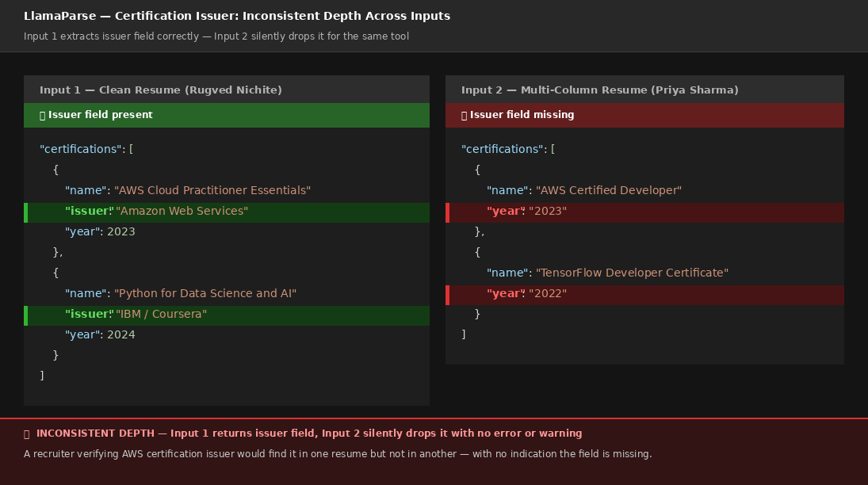Click the "certifications" key in Input 2 panel
Screen dimensions: 868x485
(503, 149)
